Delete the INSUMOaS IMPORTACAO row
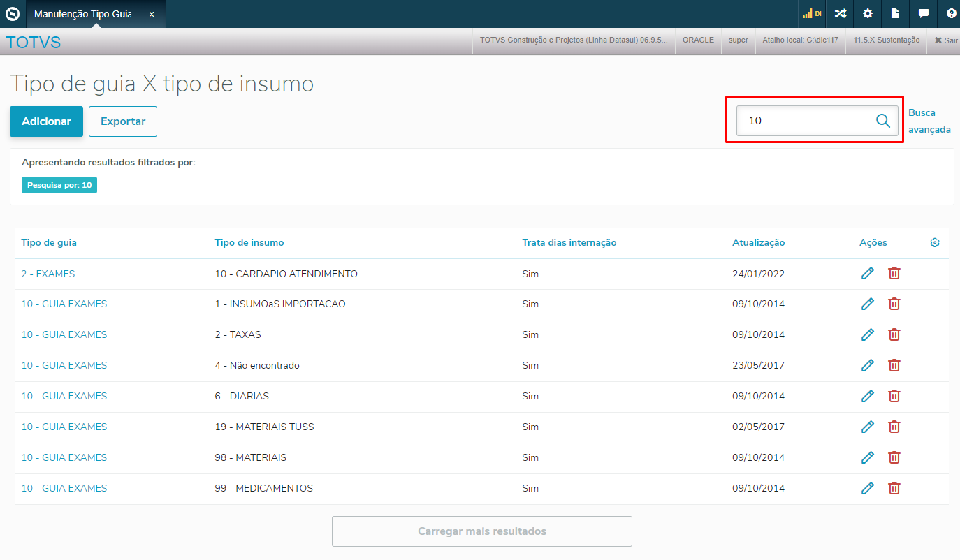Screen dimensions: 960x560 (x=894, y=304)
